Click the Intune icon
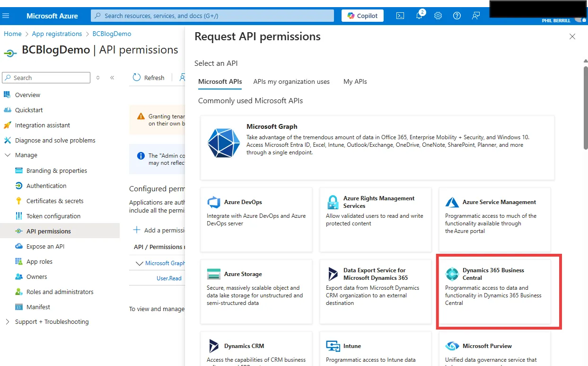Image resolution: width=588 pixels, height=366 pixels. point(333,346)
